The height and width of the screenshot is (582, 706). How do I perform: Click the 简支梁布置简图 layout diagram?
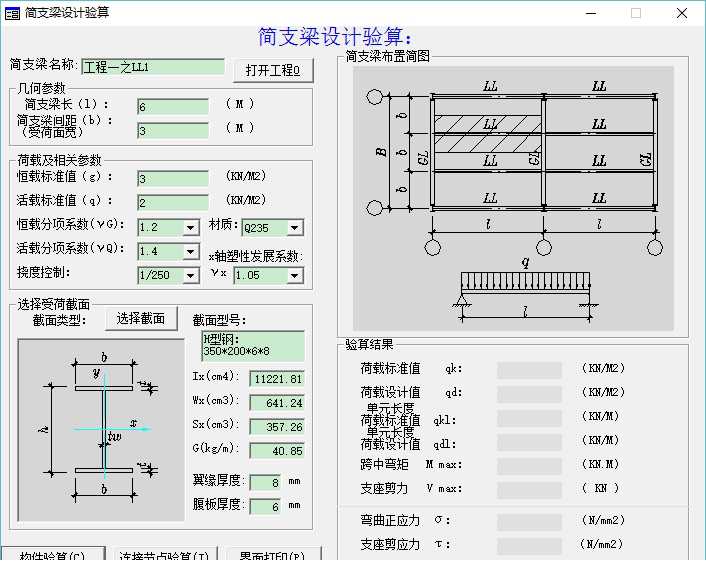[x=513, y=199]
